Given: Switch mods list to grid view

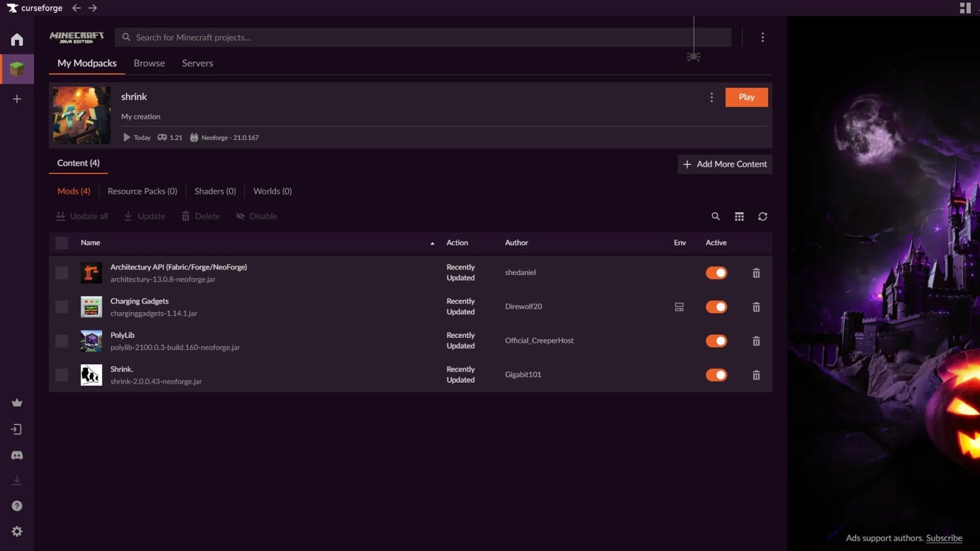Looking at the screenshot, I should (x=739, y=217).
